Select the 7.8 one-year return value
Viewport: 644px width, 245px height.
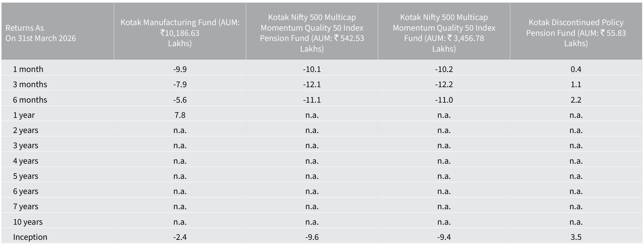(180, 115)
